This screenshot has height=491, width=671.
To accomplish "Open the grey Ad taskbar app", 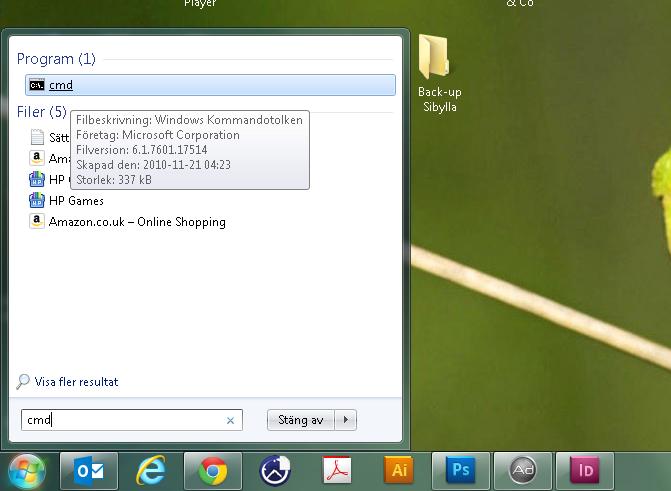I will pos(523,471).
